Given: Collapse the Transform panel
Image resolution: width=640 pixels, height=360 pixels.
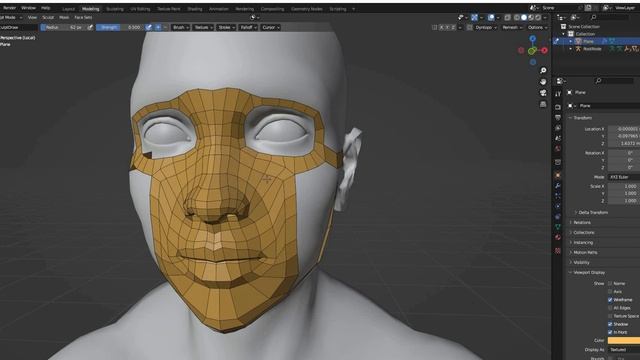Looking at the screenshot, I should coord(580,118).
